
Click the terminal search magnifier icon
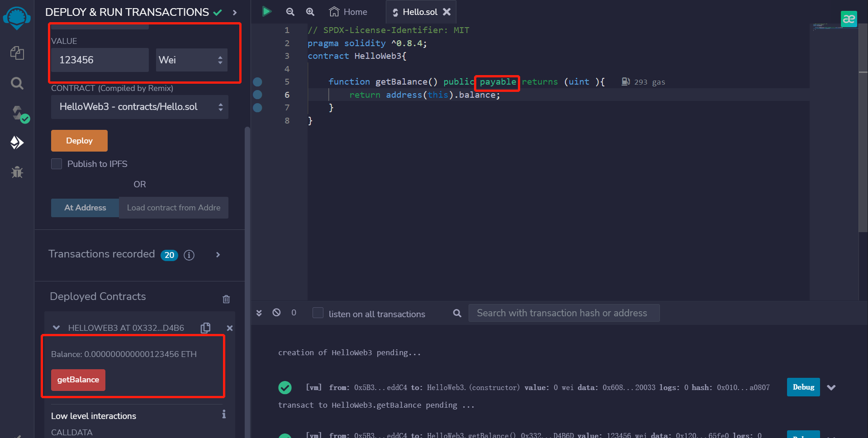point(457,313)
